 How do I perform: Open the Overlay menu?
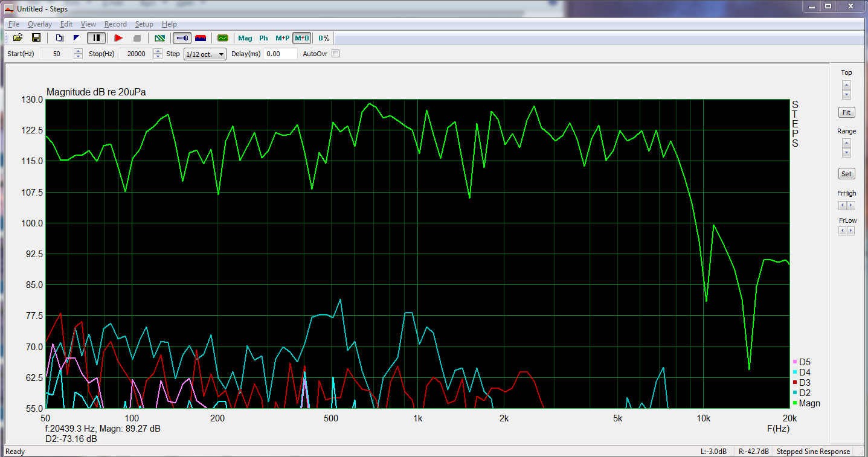[40, 24]
